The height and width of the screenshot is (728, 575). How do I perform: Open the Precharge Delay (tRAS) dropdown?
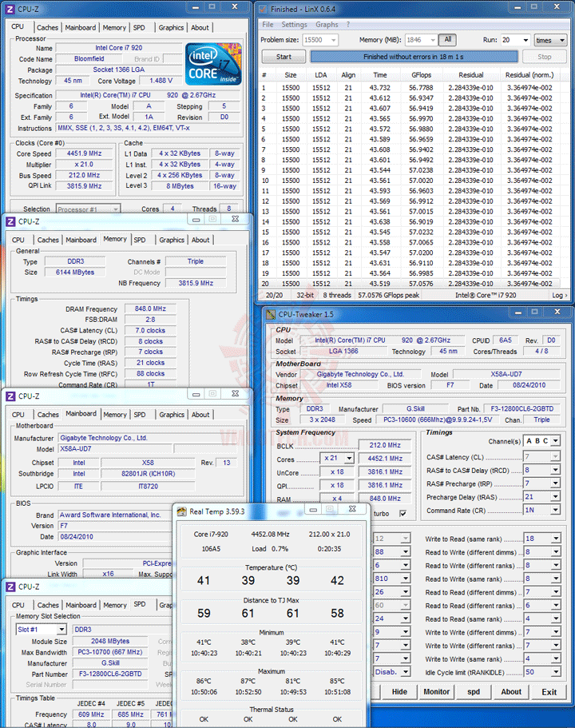point(556,497)
